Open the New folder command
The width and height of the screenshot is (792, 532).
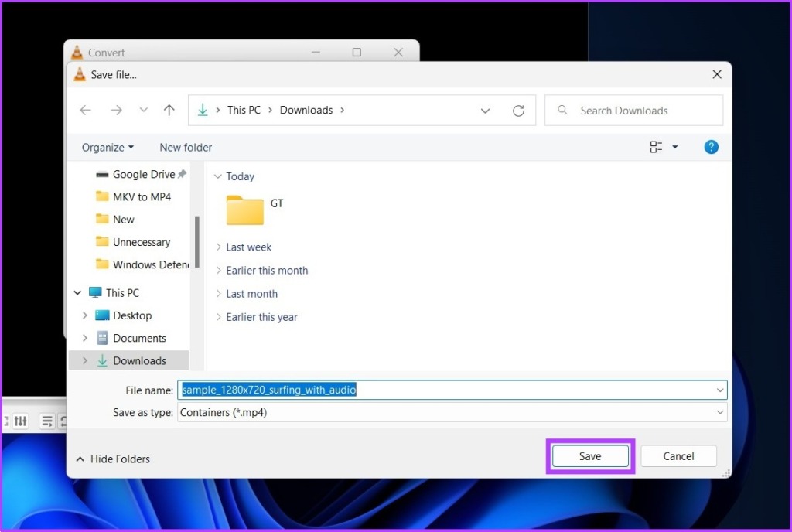pyautogui.click(x=186, y=148)
